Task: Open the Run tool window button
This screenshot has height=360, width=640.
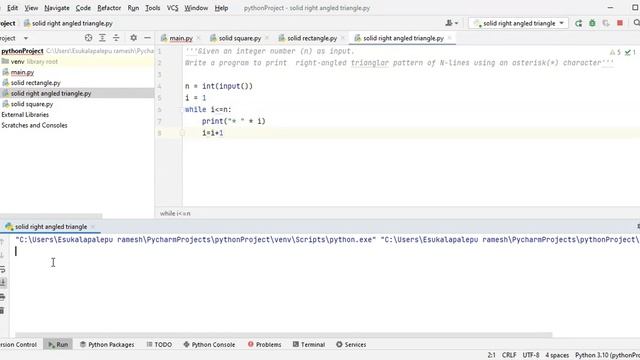Action: [58, 344]
